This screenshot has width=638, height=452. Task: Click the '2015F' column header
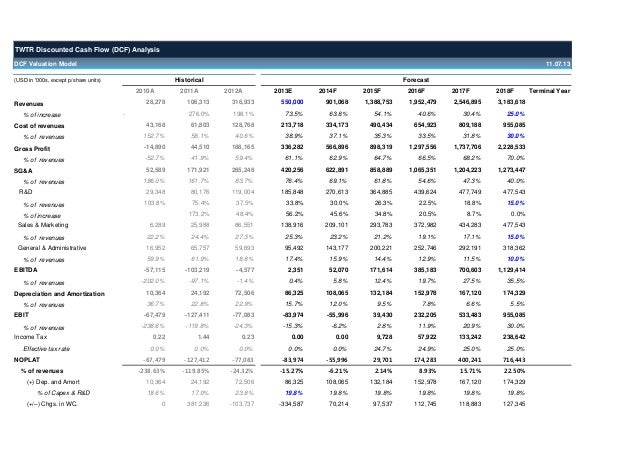(371, 91)
